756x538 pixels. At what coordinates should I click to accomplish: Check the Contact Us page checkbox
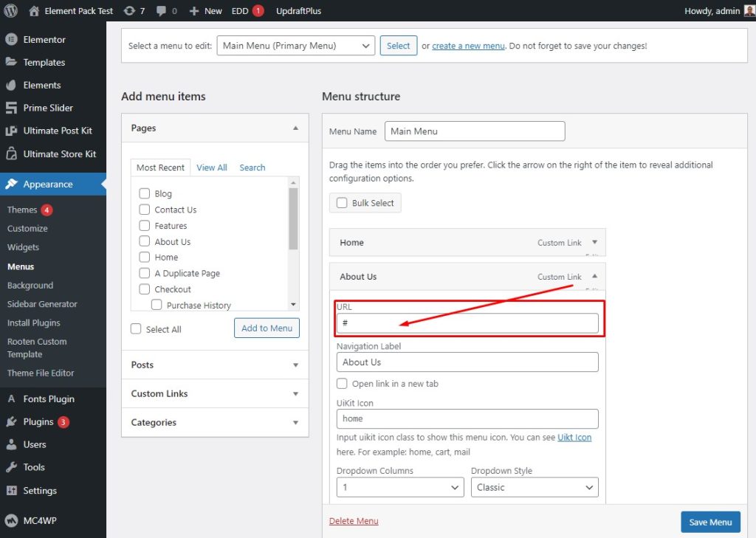coord(144,210)
